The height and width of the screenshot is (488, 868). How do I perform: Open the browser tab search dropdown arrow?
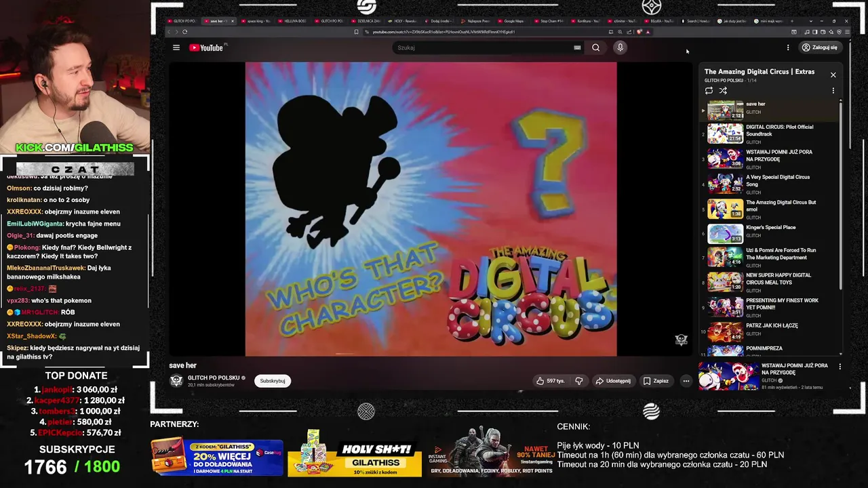(x=810, y=21)
